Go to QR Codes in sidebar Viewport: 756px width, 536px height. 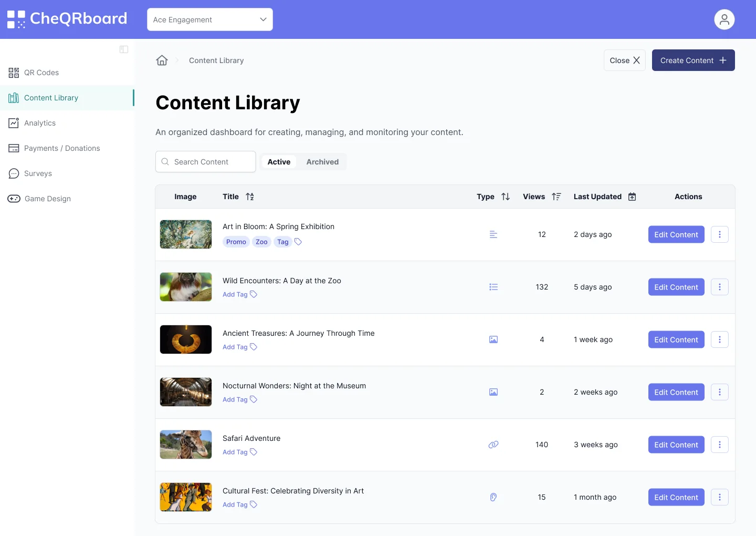tap(67, 73)
